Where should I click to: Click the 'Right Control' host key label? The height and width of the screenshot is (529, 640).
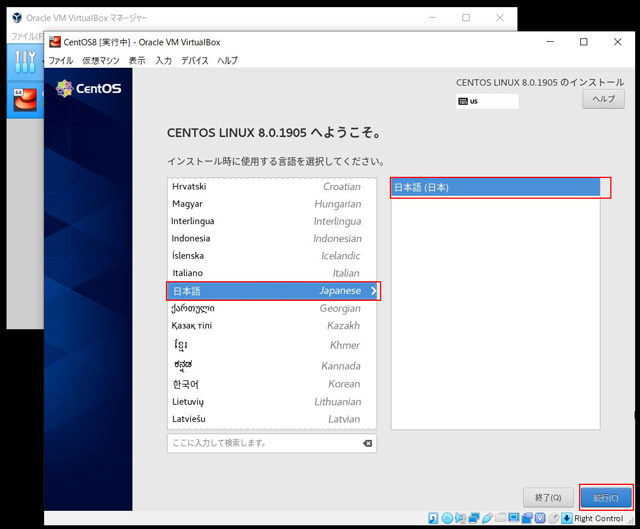(599, 518)
